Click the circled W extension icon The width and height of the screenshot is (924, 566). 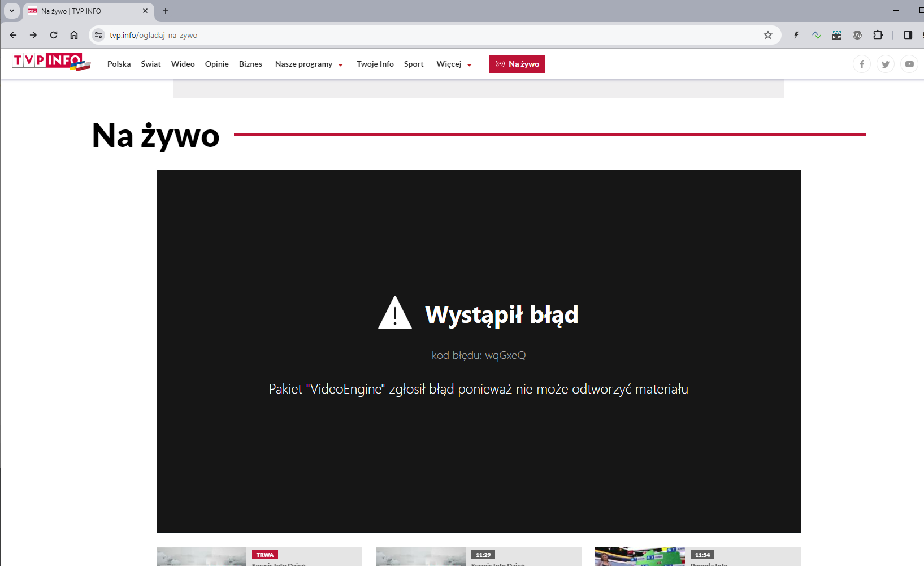tap(857, 35)
